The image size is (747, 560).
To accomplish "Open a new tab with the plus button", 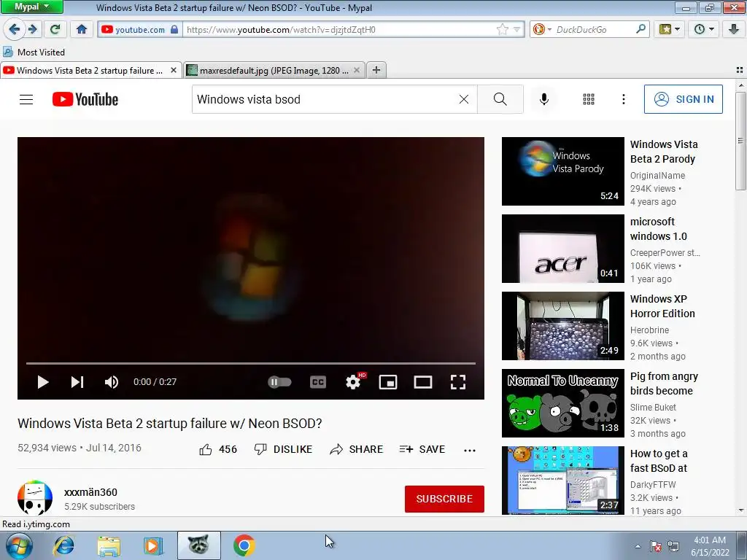I will [376, 71].
